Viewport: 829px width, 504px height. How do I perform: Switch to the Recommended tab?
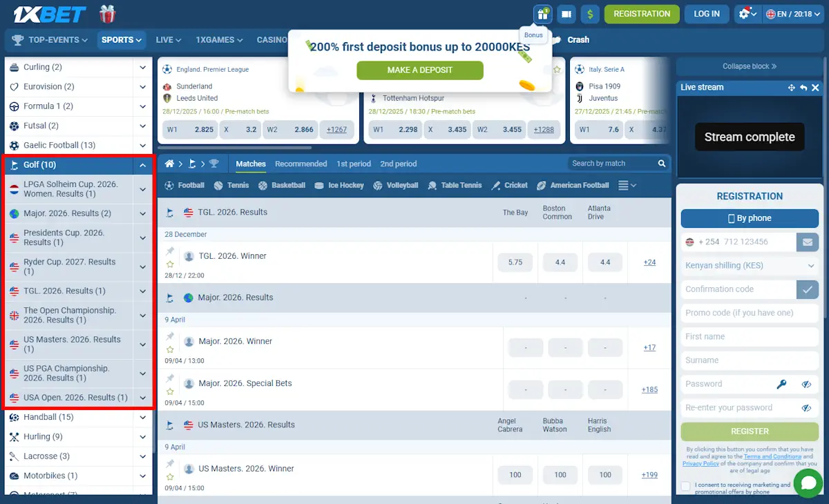tap(301, 164)
